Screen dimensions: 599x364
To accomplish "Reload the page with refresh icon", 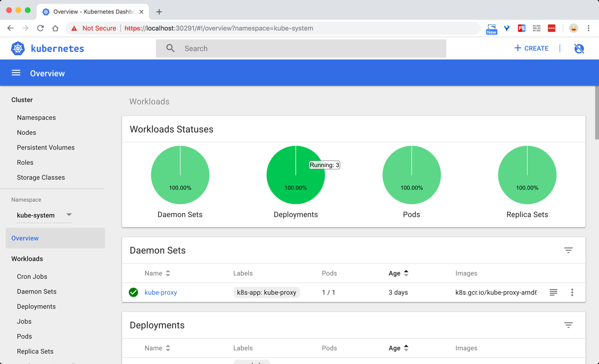I will [x=40, y=28].
